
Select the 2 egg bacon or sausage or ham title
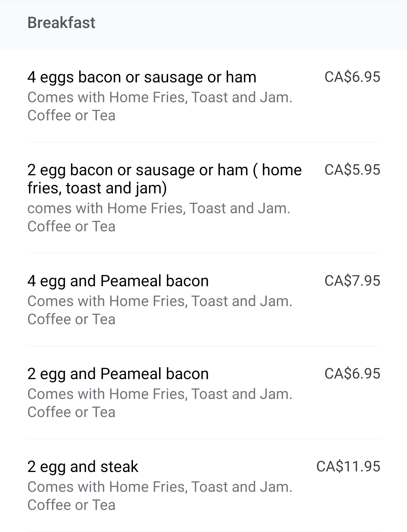coord(164,170)
